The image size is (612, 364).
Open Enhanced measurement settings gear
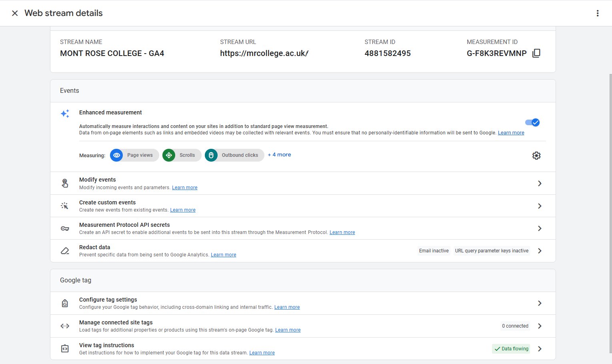point(536,156)
